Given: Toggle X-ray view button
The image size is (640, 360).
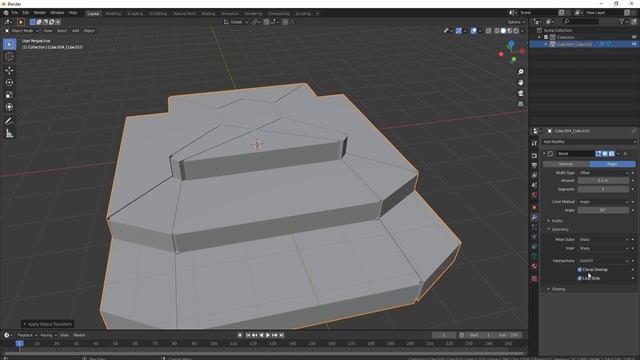Looking at the screenshot, I should point(489,31).
